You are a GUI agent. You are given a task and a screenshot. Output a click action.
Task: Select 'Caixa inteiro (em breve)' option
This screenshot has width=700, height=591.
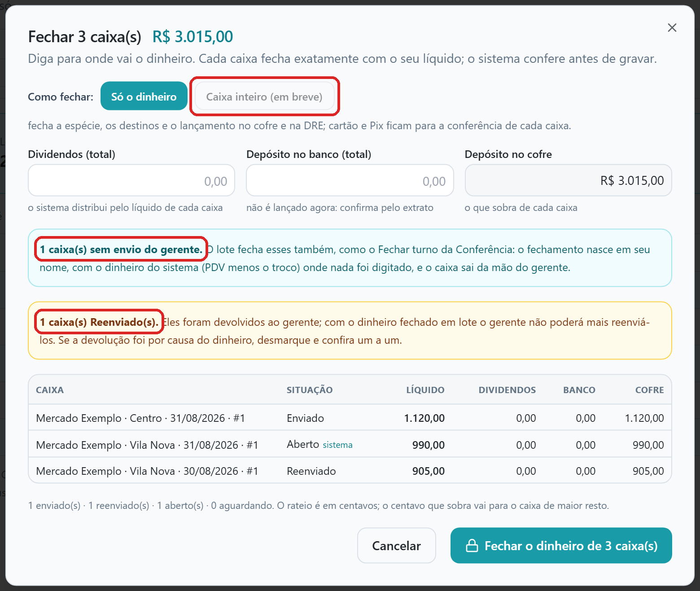point(264,96)
